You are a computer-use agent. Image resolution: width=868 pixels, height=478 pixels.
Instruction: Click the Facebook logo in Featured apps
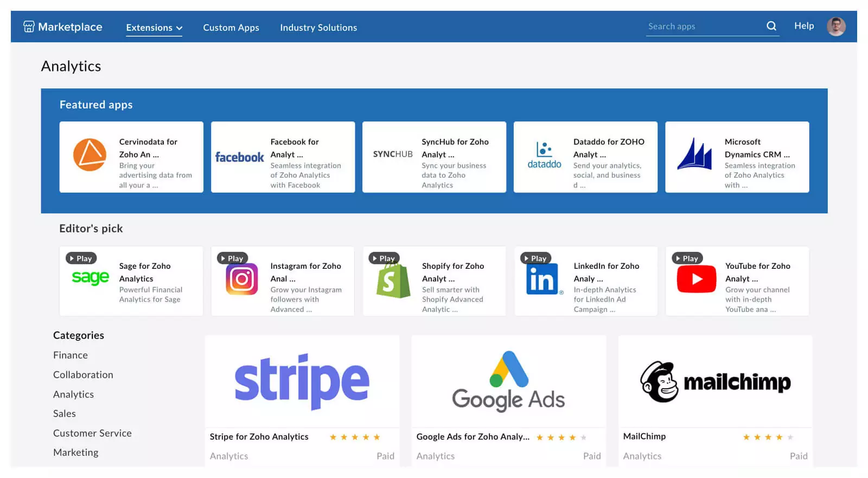[239, 157]
